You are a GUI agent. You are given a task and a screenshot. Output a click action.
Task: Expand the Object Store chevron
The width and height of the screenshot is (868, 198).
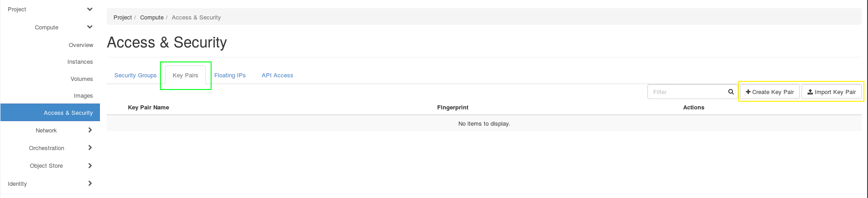(x=90, y=165)
